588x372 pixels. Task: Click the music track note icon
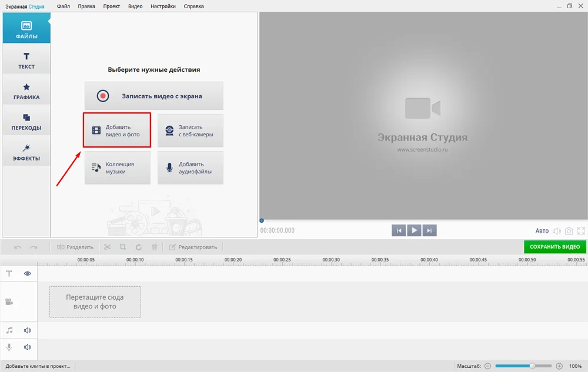[9, 330]
